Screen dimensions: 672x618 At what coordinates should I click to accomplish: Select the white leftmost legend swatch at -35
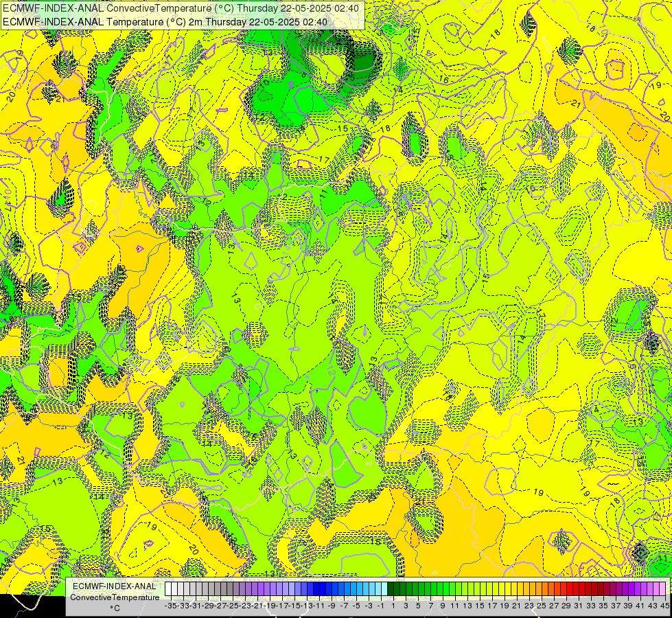tap(168, 589)
